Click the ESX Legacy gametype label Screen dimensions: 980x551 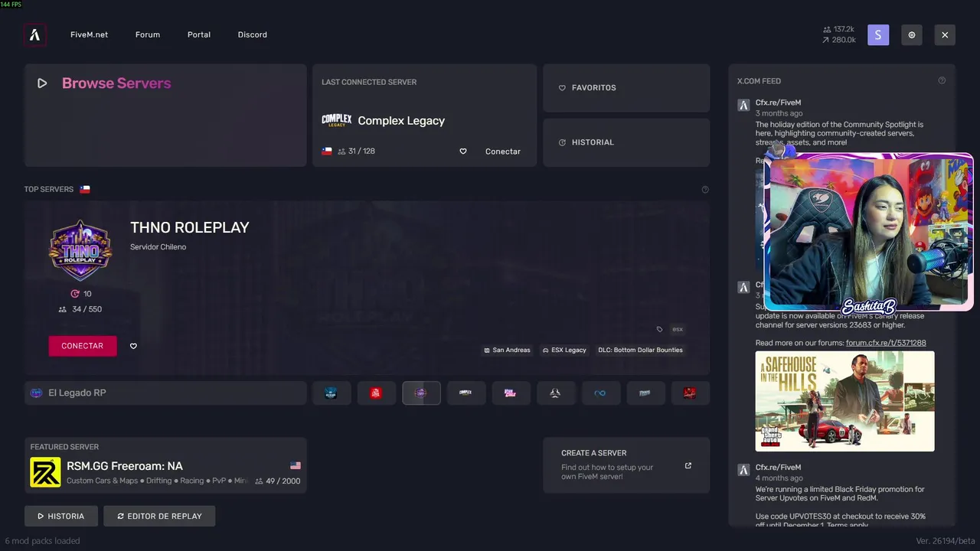(x=564, y=350)
